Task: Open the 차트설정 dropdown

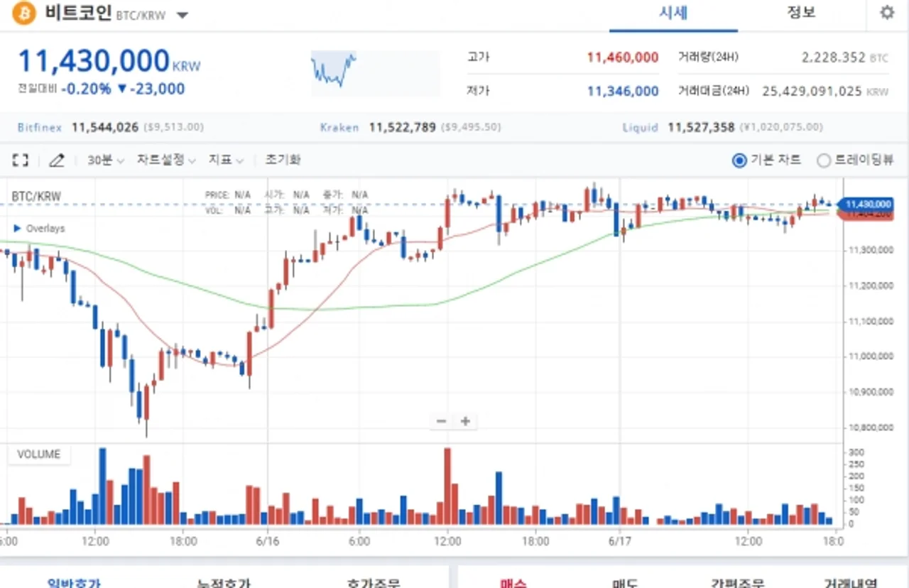Action: pyautogui.click(x=166, y=160)
